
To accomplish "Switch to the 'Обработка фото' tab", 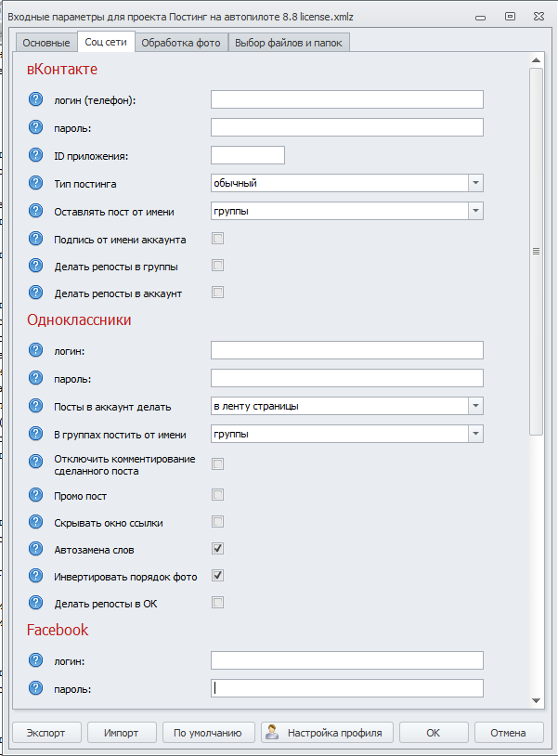I will click(181, 43).
